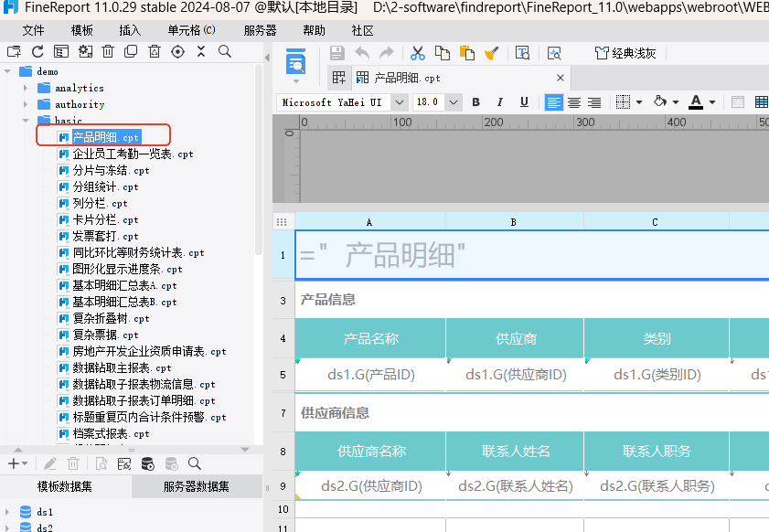This screenshot has height=532, width=769.
Task: Click the chart-search icon next to 经典浅灰
Action: (554, 53)
